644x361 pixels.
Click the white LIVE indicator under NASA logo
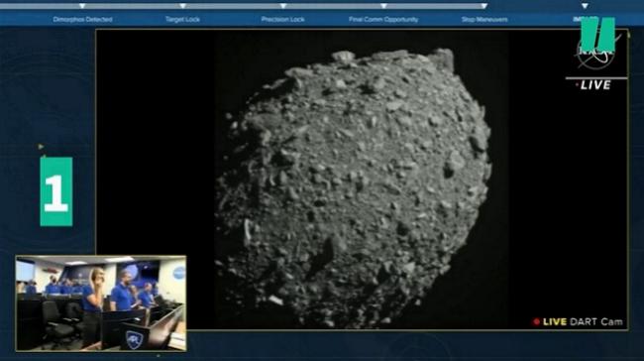tap(593, 85)
